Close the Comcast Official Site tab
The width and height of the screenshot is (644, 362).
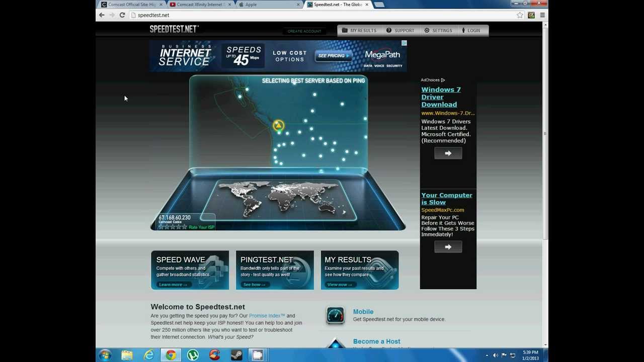[x=161, y=5]
